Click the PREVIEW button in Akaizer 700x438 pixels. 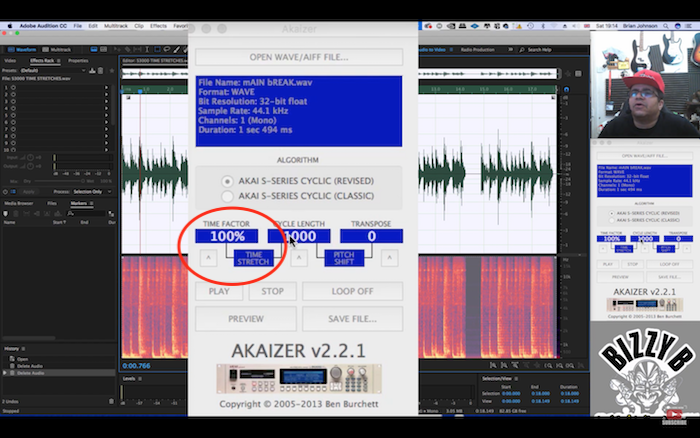[x=246, y=319]
